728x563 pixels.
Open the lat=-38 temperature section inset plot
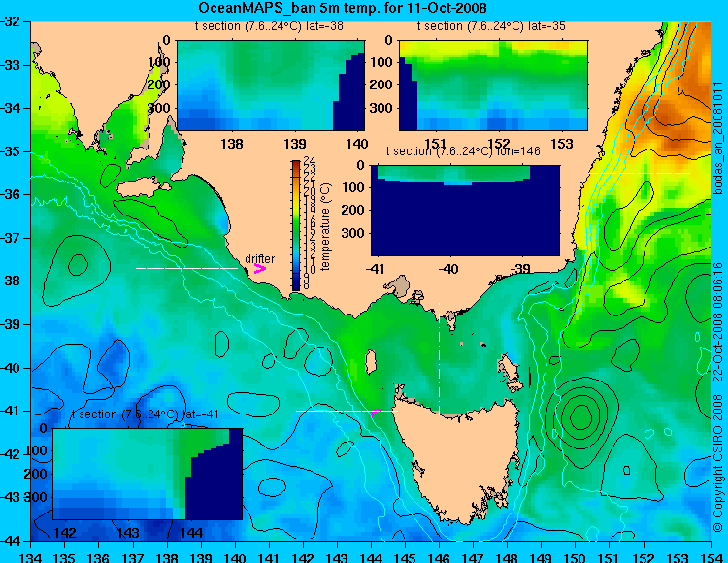[271, 85]
